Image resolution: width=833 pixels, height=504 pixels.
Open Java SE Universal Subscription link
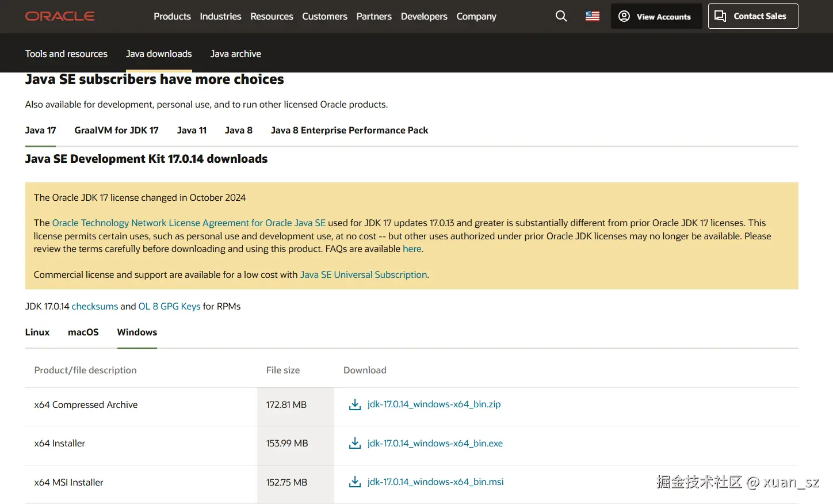364,274
